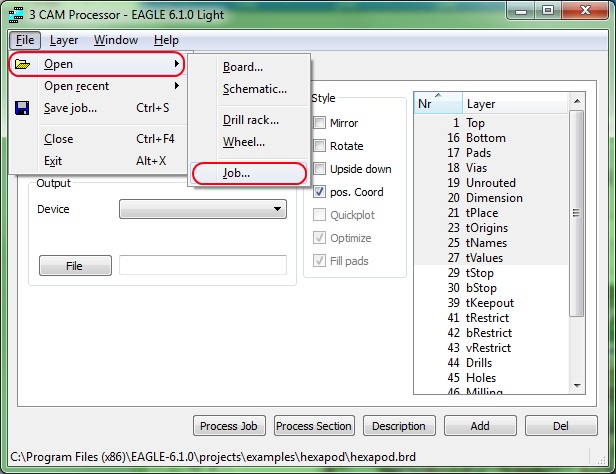
Task: Select Save job... menu entry
Action: pos(97,108)
